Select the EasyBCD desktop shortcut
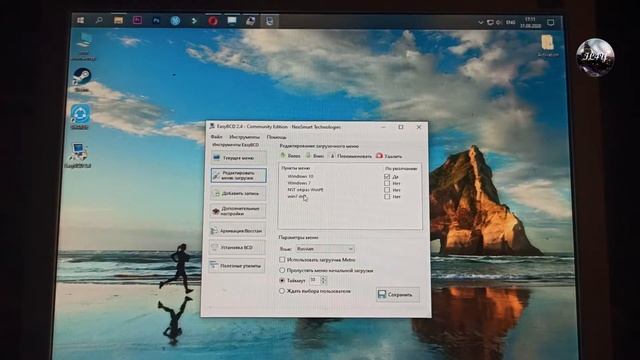Image resolution: width=640 pixels, height=360 pixels. (x=78, y=155)
